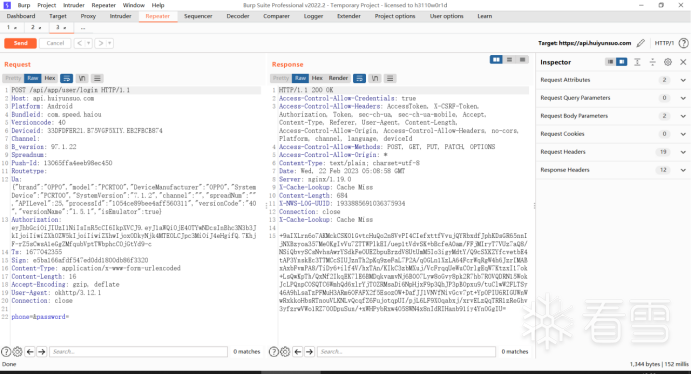The height and width of the screenshot is (374, 692).
Task: Expand Request Query Parameters section
Action: (x=613, y=98)
